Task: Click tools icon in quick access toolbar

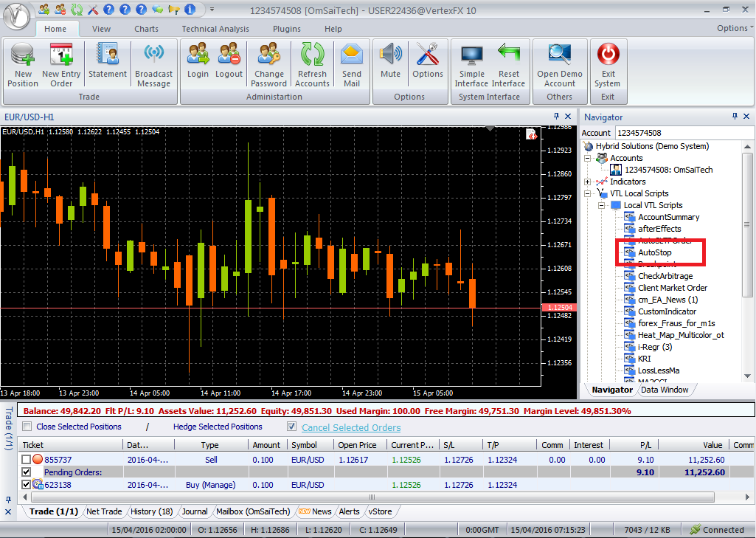Action: (93, 9)
